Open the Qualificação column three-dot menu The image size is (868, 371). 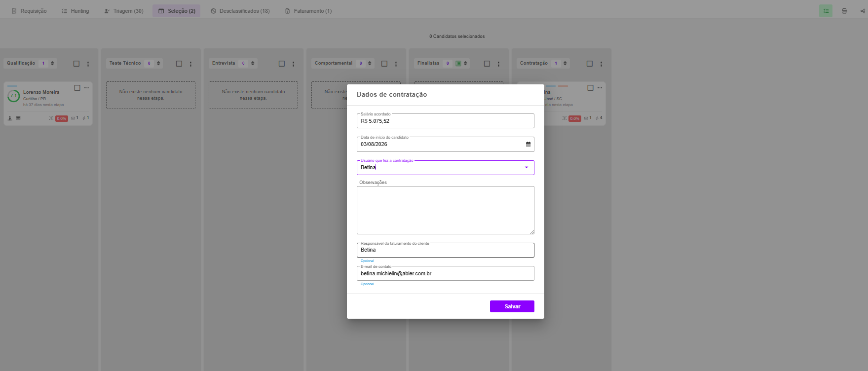[x=88, y=64]
